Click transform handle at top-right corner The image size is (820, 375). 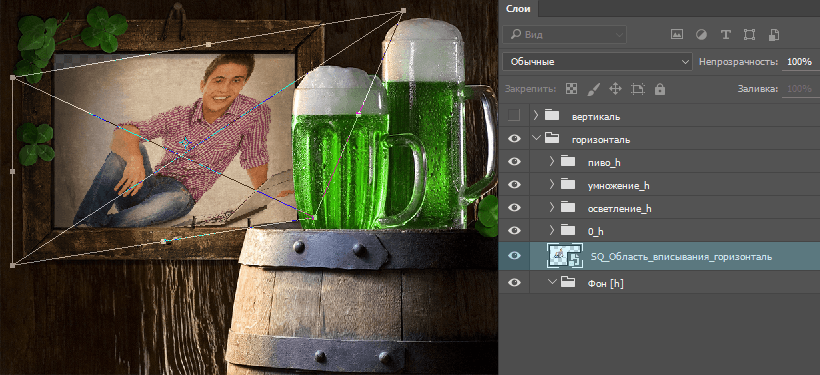pyautogui.click(x=403, y=10)
